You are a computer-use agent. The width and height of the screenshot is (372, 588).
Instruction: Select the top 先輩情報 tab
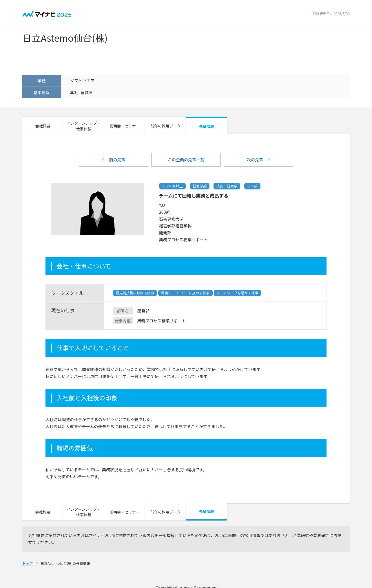click(x=206, y=126)
